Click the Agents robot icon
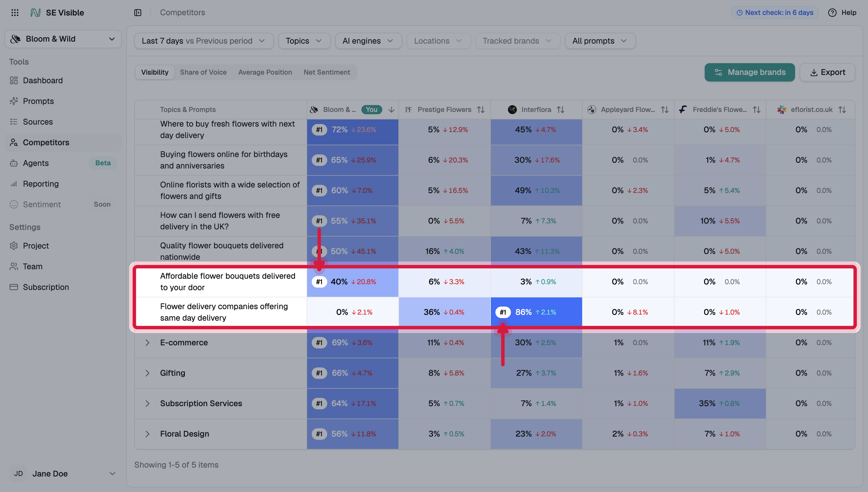This screenshot has height=492, width=868. [x=13, y=163]
